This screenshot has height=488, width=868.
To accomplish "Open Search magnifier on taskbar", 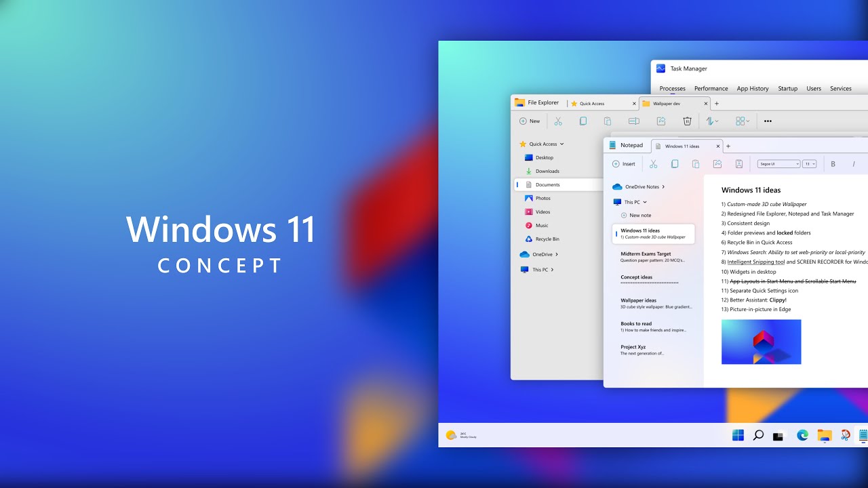I will point(759,435).
